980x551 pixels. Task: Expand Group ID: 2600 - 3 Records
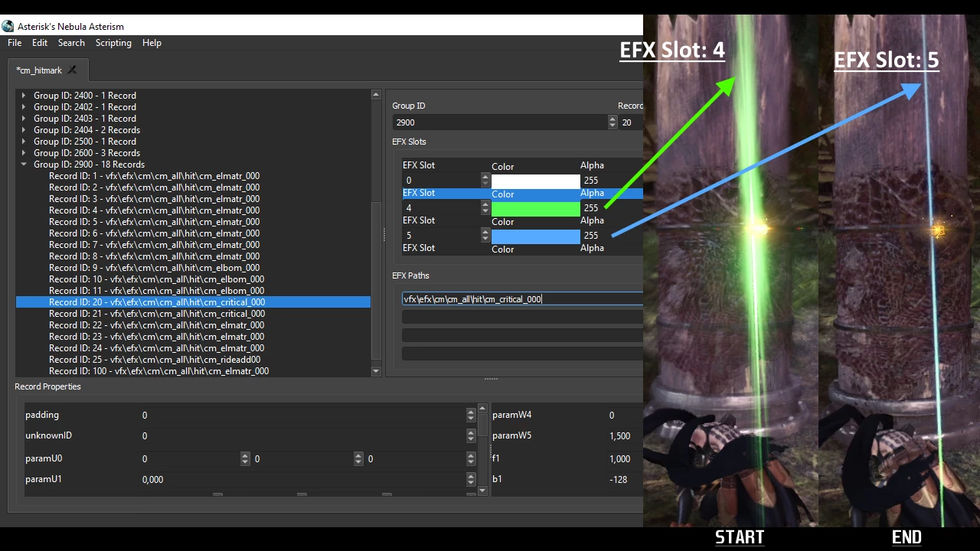[24, 153]
